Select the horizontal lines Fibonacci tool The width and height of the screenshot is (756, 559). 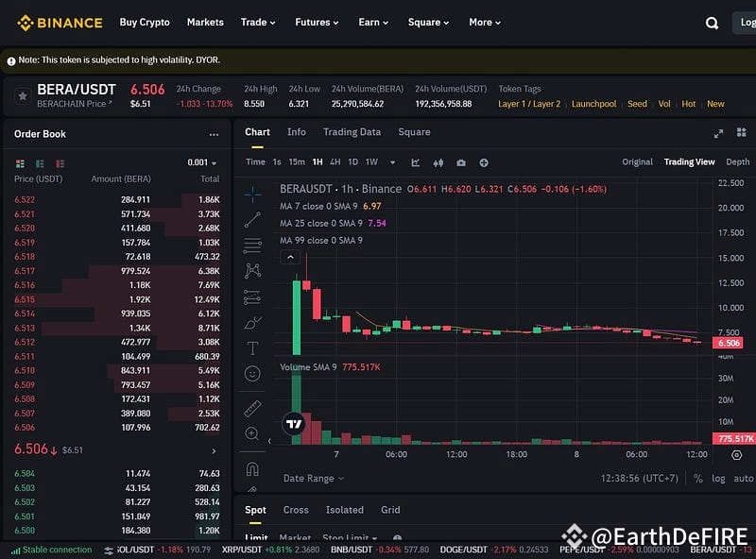click(252, 246)
